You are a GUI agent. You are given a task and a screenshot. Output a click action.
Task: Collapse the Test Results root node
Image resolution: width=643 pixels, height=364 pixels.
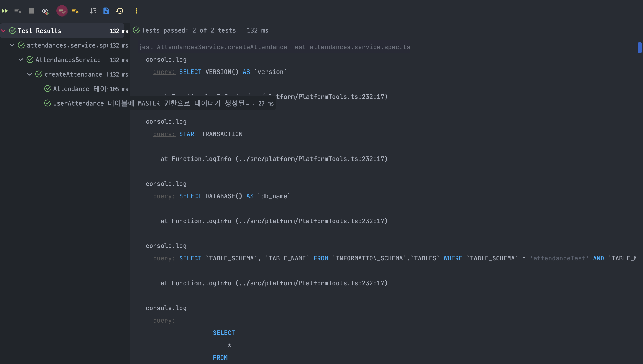pyautogui.click(x=3, y=31)
